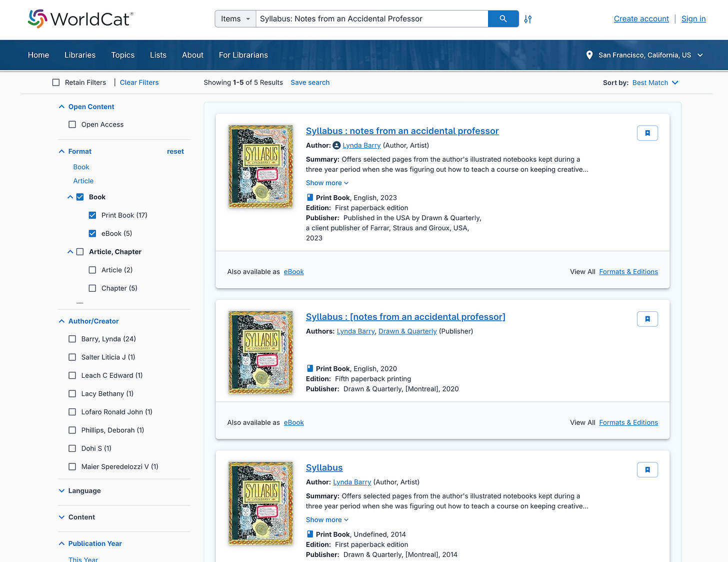Click in the search text field
728x562 pixels.
[x=371, y=19]
